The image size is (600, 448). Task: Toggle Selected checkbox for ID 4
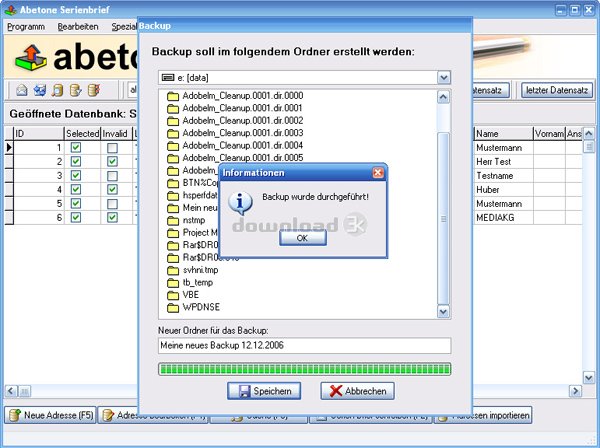click(76, 189)
